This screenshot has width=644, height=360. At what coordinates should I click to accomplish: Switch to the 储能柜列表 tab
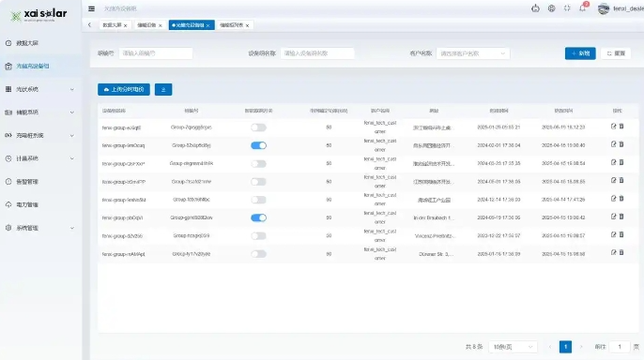tap(231, 25)
